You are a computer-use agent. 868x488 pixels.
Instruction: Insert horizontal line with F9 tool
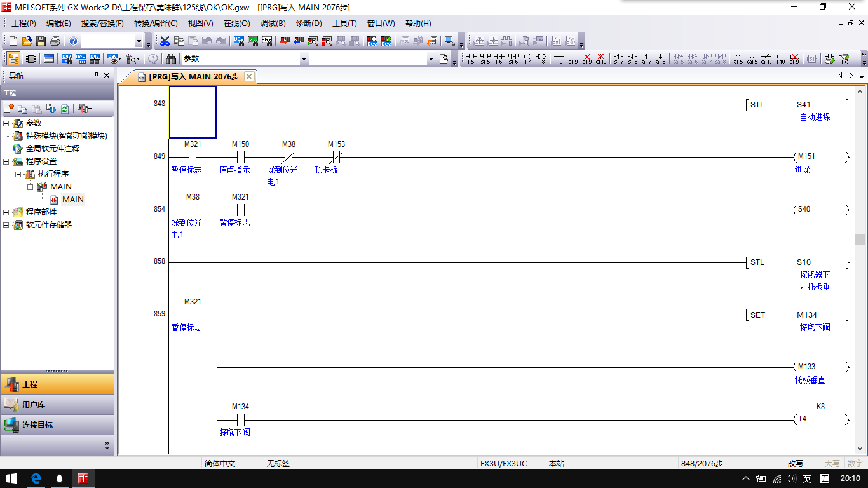pyautogui.click(x=559, y=59)
